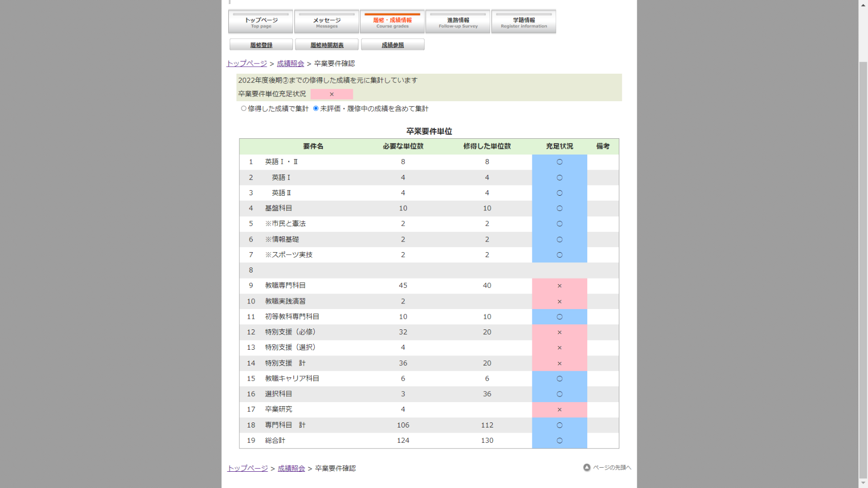Viewport: 868px width, 488px height.
Task: Follow 成績照会 link in top breadcrumb
Action: pos(290,64)
